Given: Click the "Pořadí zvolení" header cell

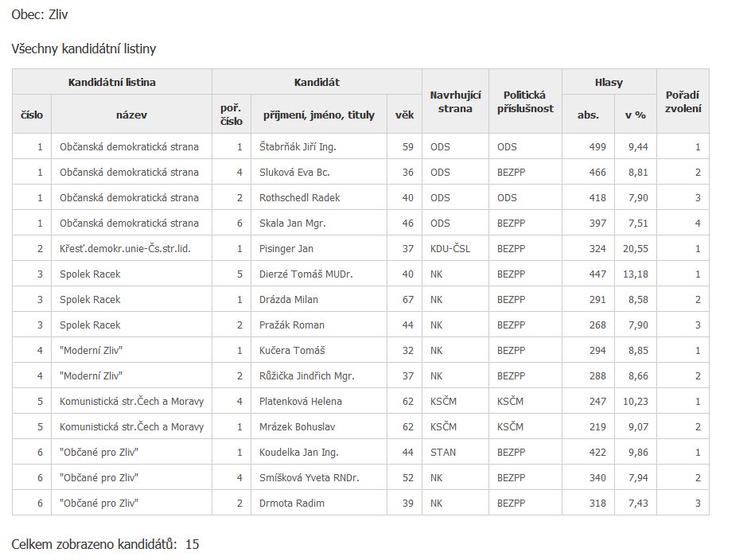Looking at the screenshot, I should coord(683,102).
